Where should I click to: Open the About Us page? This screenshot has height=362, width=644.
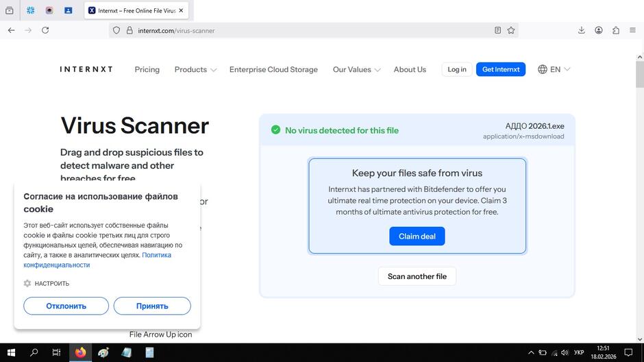pos(410,69)
